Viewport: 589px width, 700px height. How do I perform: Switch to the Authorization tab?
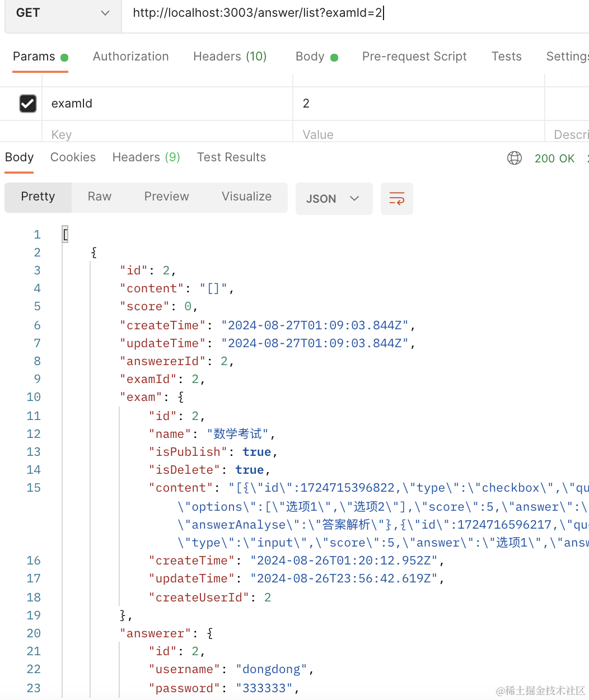(x=130, y=57)
